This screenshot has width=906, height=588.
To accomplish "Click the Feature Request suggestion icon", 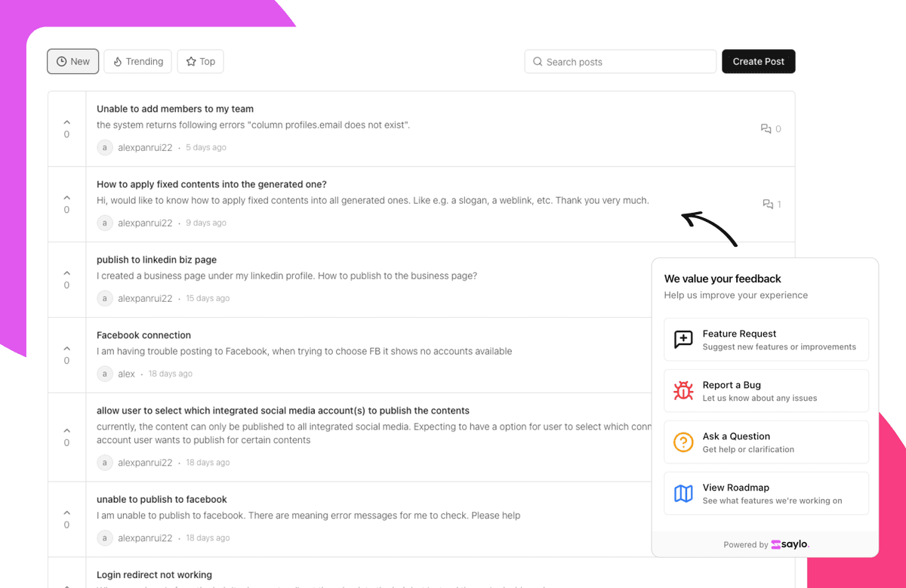I will [x=683, y=339].
